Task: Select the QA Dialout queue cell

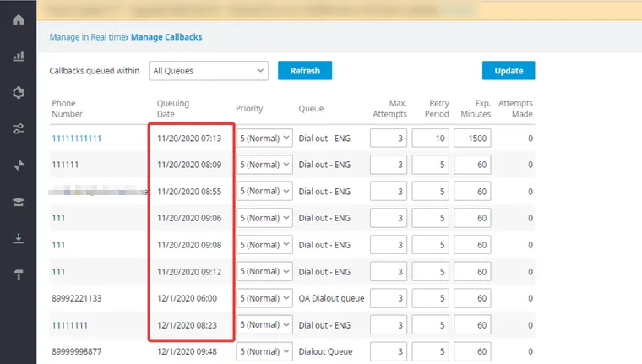Action: [x=331, y=298]
